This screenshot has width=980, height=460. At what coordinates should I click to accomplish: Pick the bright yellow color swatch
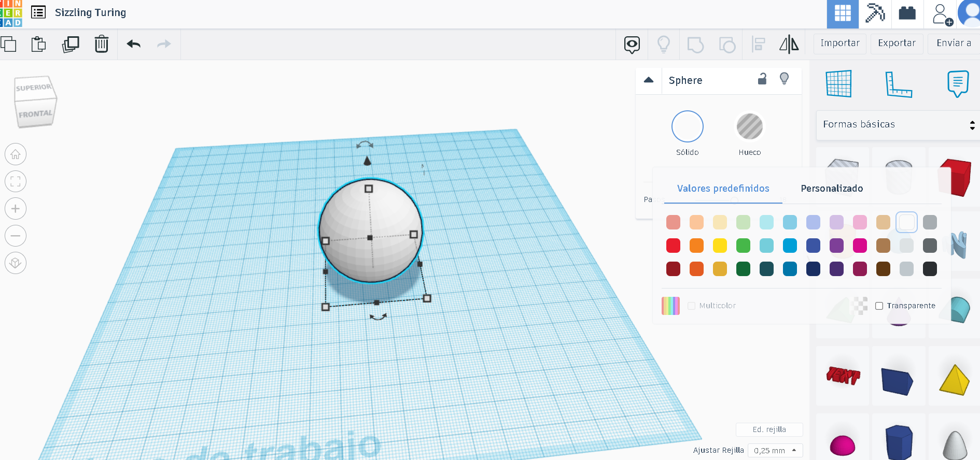point(720,246)
